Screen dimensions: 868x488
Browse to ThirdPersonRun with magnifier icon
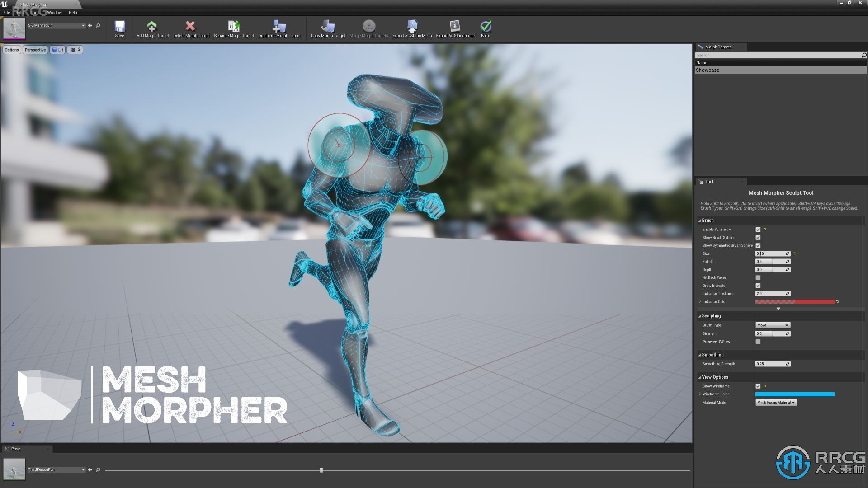[98, 469]
